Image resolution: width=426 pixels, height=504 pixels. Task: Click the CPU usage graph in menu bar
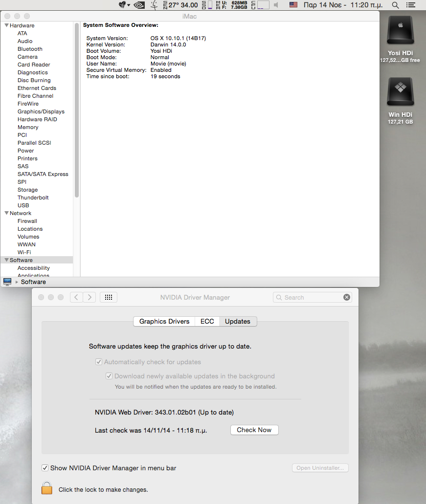(260, 5)
